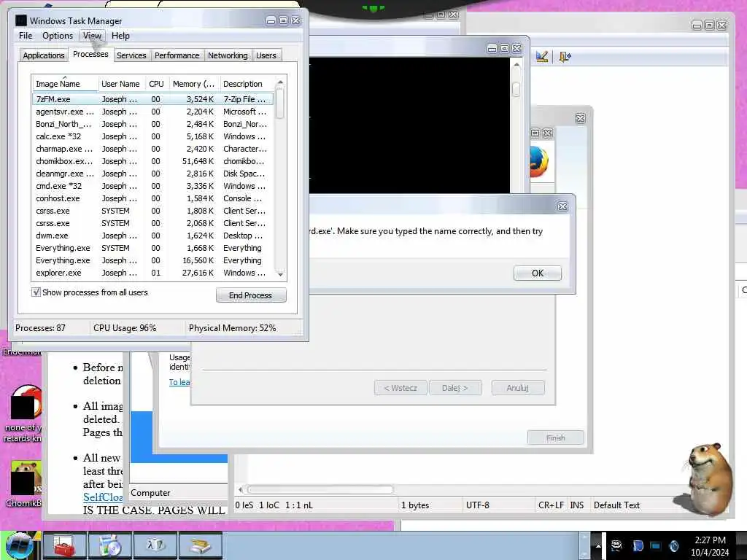Screen dimensions: 747x560
Task: Click the process list scrollbar thumb
Action: (280, 104)
